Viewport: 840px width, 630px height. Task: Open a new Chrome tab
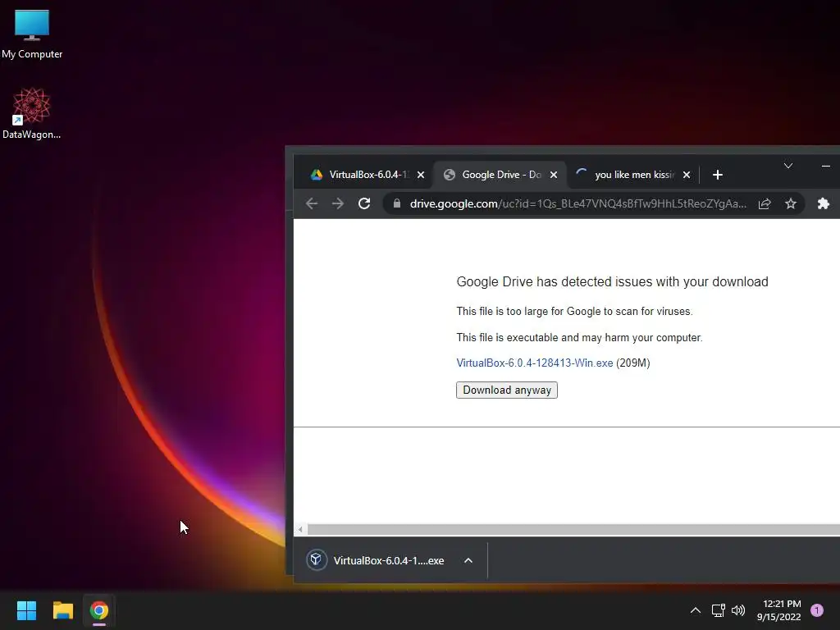click(x=718, y=175)
